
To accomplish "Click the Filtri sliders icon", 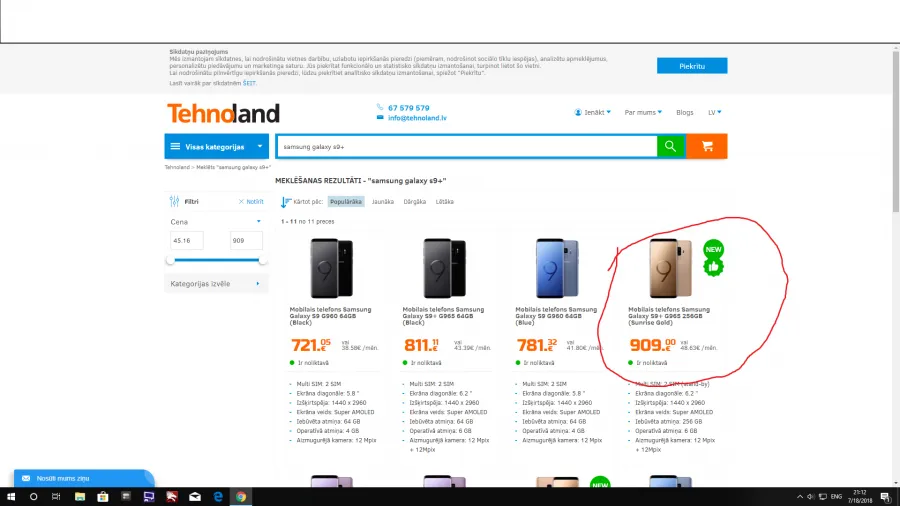I will 174,201.
